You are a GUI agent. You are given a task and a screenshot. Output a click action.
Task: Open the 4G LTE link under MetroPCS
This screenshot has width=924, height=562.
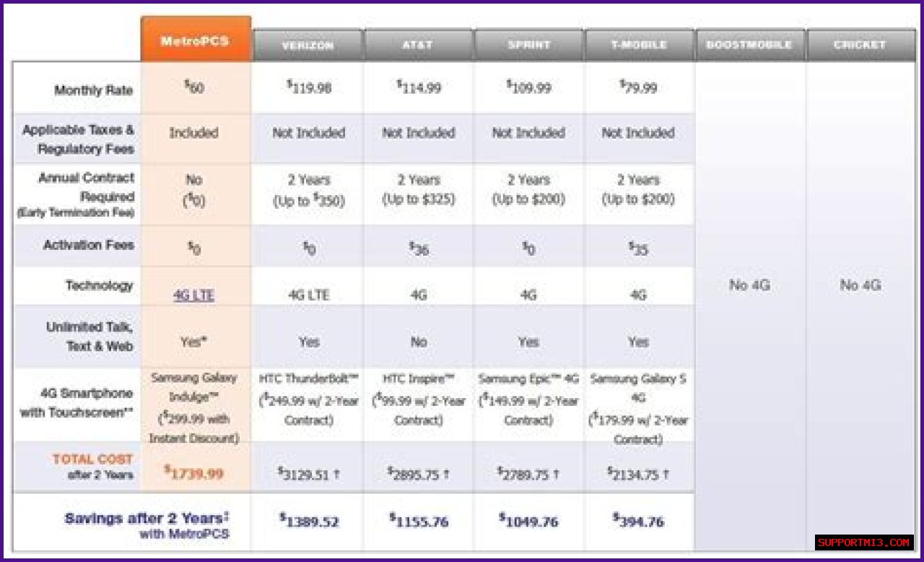194,295
